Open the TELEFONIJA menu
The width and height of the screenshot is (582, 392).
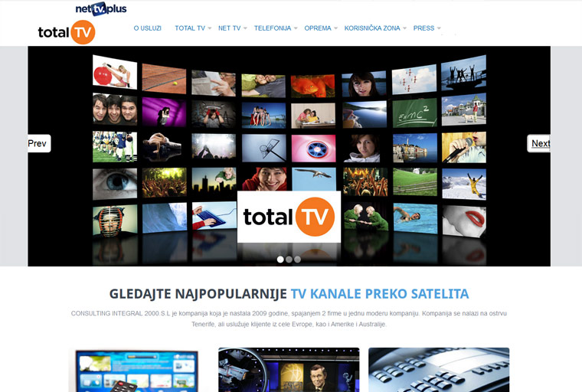click(273, 28)
